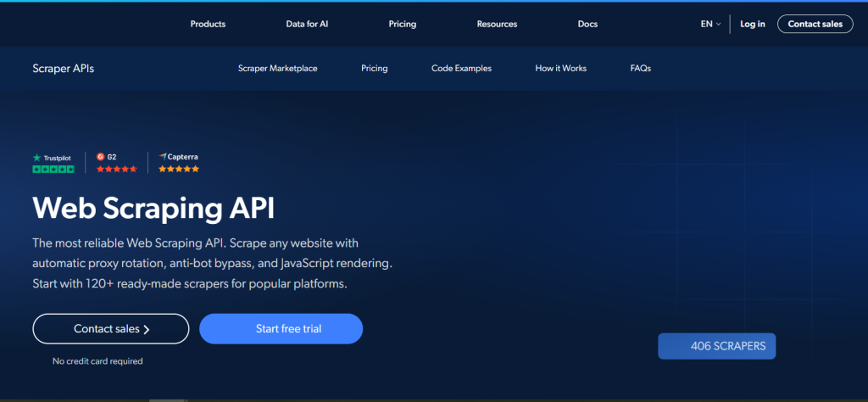This screenshot has width=868, height=402.
Task: Expand the Resources menu
Action: (x=497, y=24)
